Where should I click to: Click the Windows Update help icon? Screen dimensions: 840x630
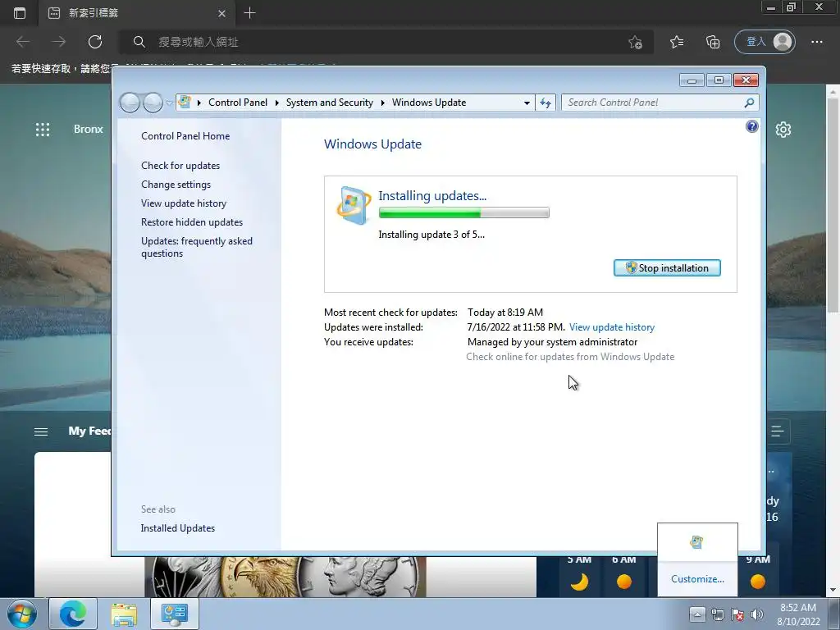(752, 126)
